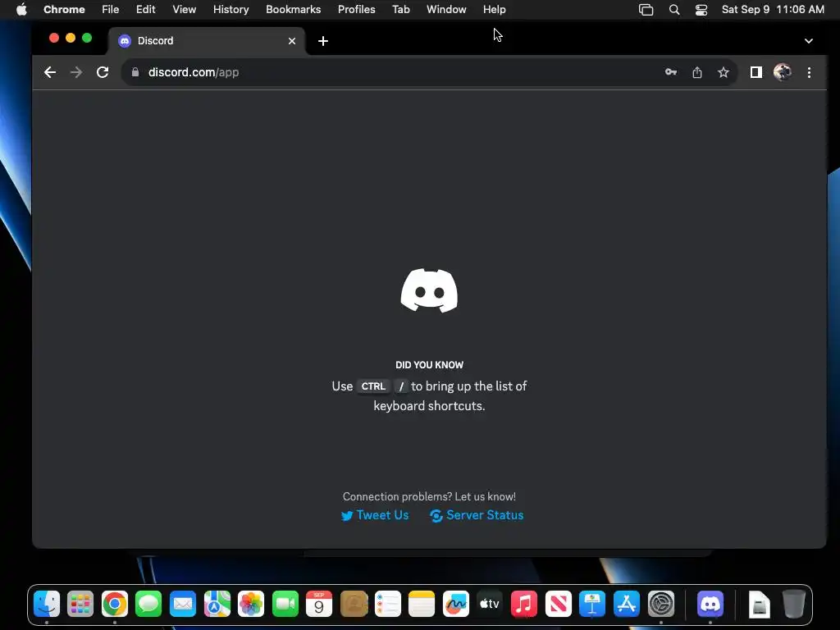Open System Settings from the dock
Screen dimensions: 840x630
tap(661, 605)
